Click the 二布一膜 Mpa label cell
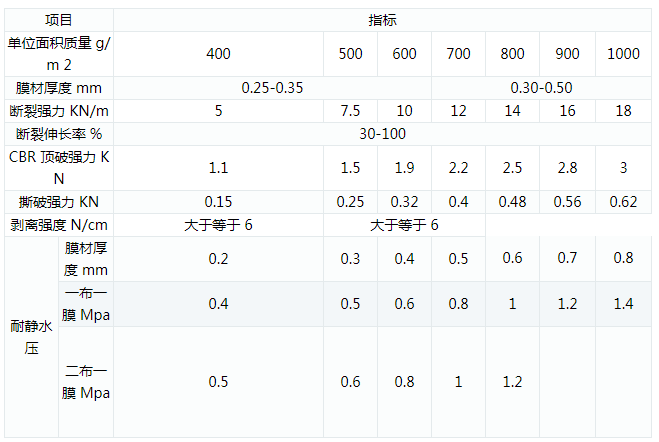Screen dimensions: 659x442 [x=86, y=382]
